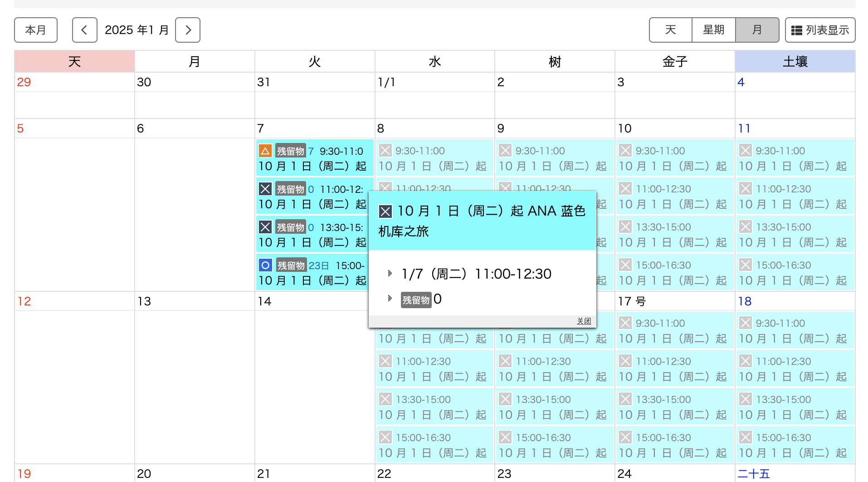Select the 月 month view

(757, 30)
